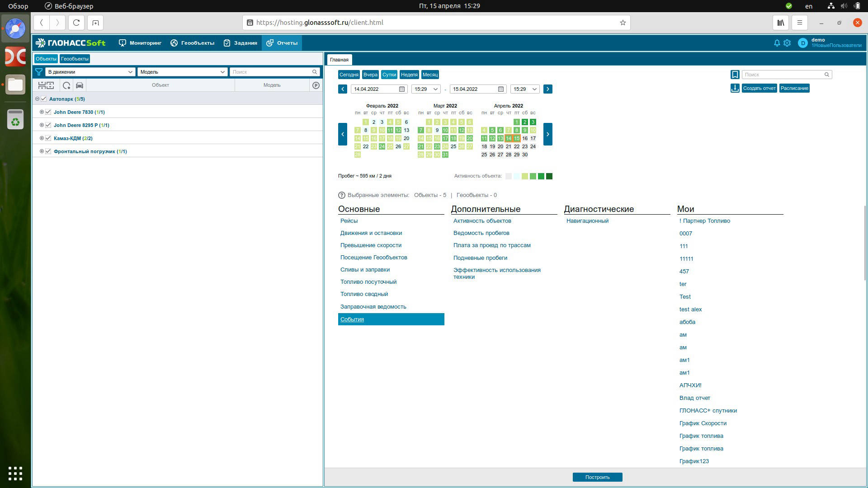The height and width of the screenshot is (488, 868).
Task: Click the download icon near Создать отчет
Action: coord(735,88)
